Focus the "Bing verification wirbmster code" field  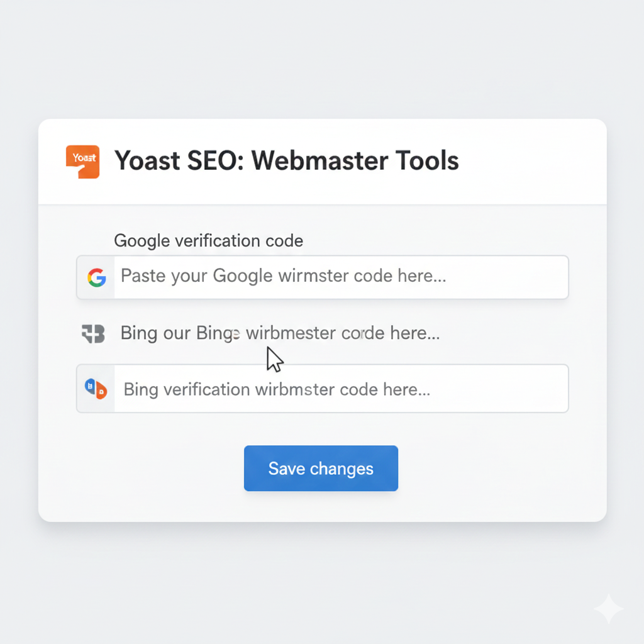pyautogui.click(x=340, y=389)
